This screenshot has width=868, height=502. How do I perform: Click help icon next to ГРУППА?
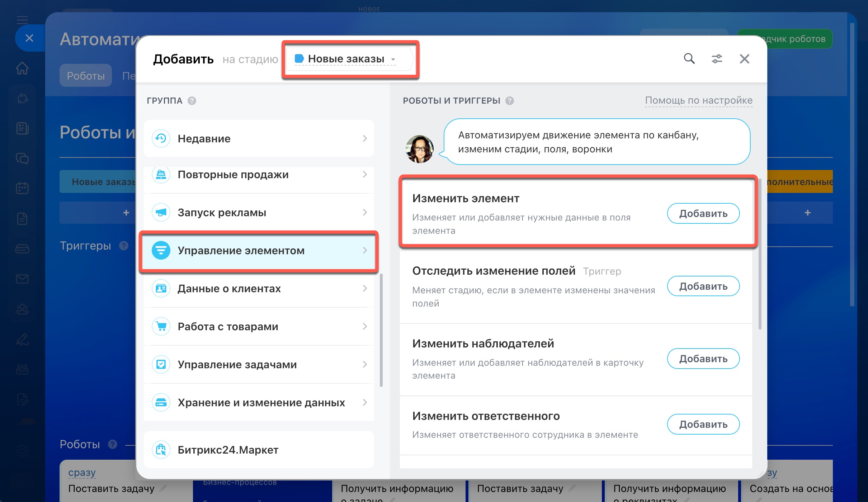(x=192, y=101)
